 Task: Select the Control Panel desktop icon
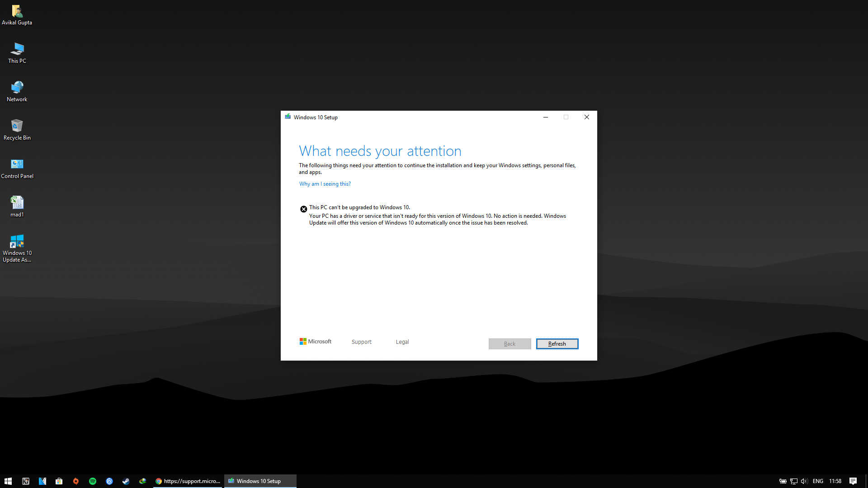[17, 169]
